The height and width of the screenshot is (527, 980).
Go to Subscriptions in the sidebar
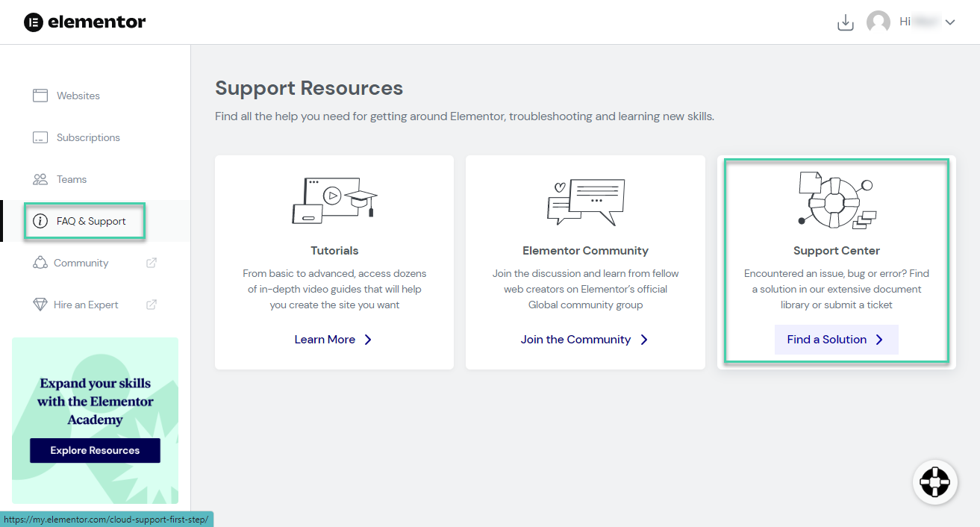point(87,137)
